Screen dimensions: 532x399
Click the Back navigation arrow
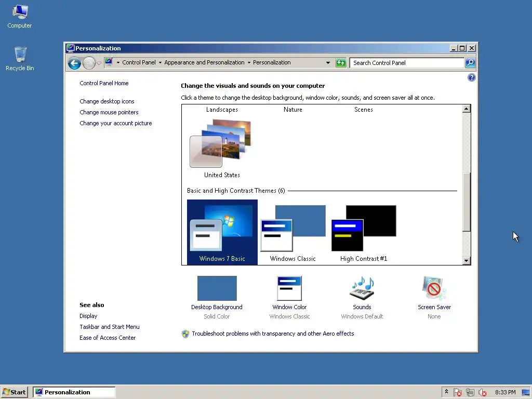[74, 63]
